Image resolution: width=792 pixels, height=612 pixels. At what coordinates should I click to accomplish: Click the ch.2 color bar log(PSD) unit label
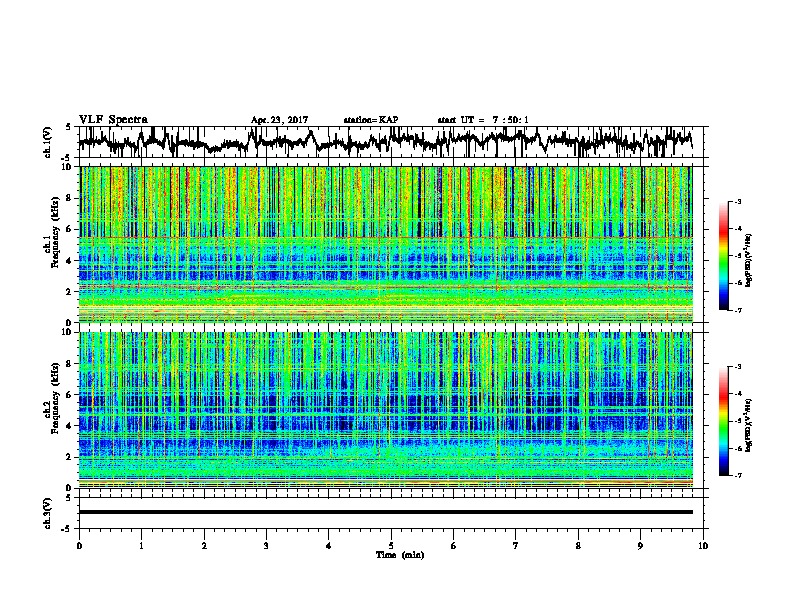[x=749, y=425]
